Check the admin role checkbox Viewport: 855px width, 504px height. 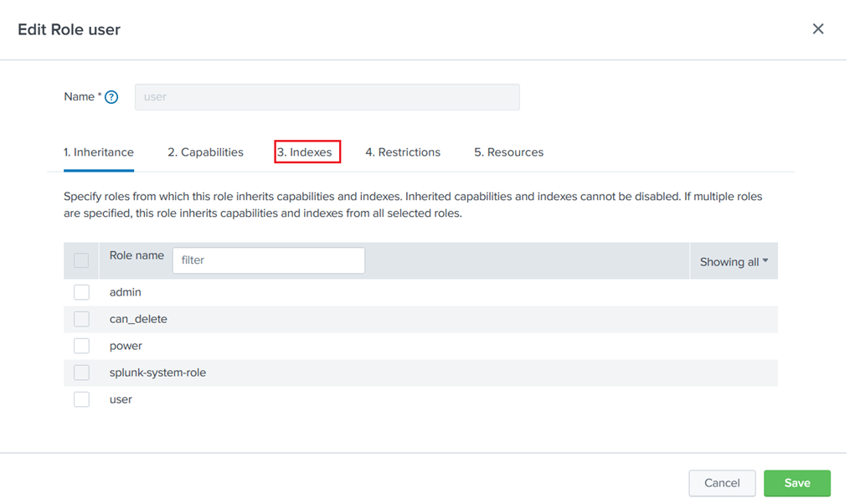click(81, 291)
